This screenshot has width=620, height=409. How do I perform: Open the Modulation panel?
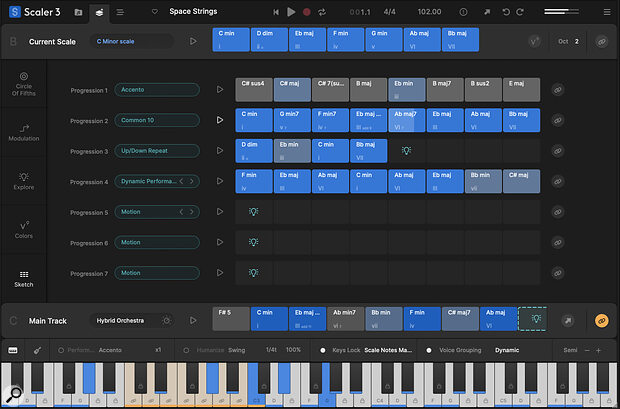coord(24,133)
